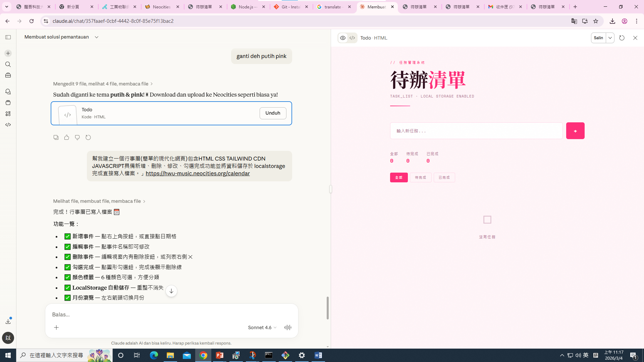Retry the response with regenerate icon
This screenshot has height=362, width=644.
pos(88,137)
